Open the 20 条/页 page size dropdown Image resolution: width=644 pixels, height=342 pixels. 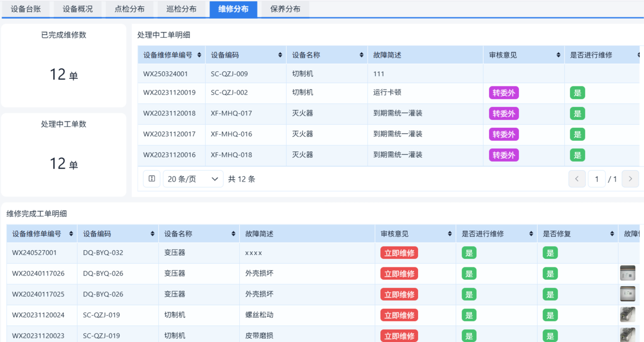(x=193, y=178)
